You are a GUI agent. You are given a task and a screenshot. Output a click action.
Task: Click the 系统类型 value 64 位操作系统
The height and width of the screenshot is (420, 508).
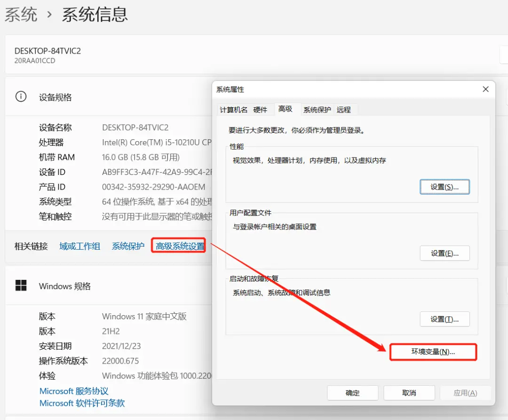(157, 202)
